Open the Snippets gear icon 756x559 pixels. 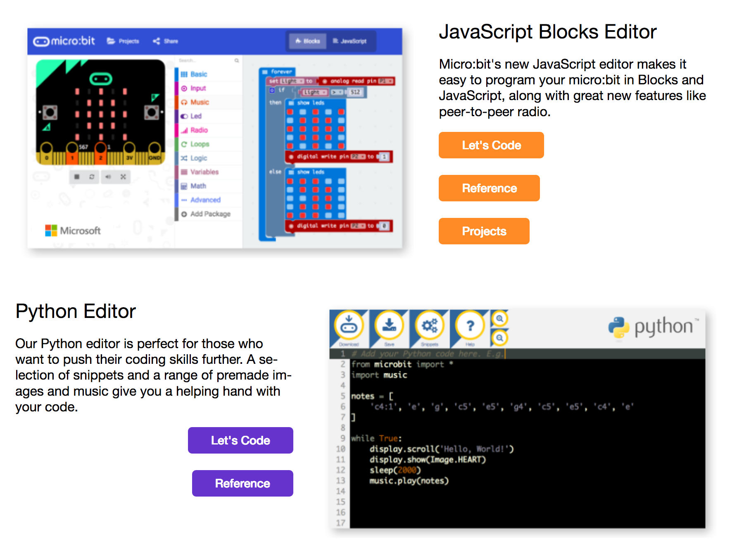[429, 326]
